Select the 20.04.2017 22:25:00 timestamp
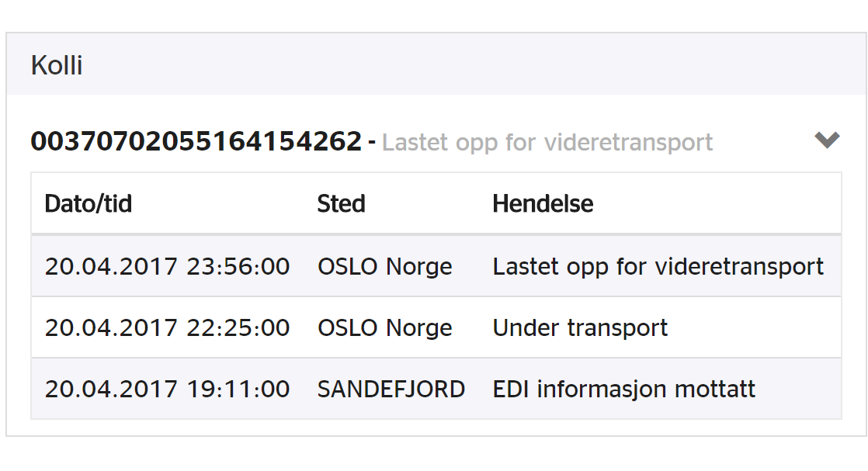The image size is (868, 471). click(167, 328)
